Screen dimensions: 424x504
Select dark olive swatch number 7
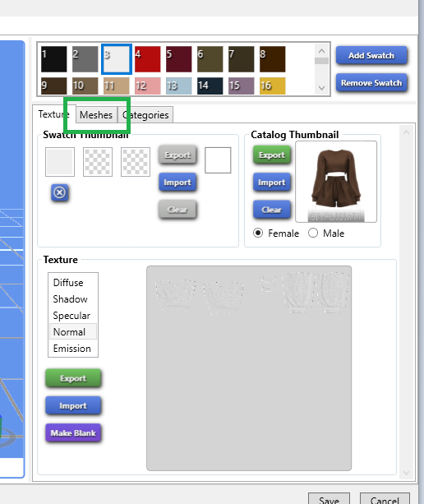241,59
